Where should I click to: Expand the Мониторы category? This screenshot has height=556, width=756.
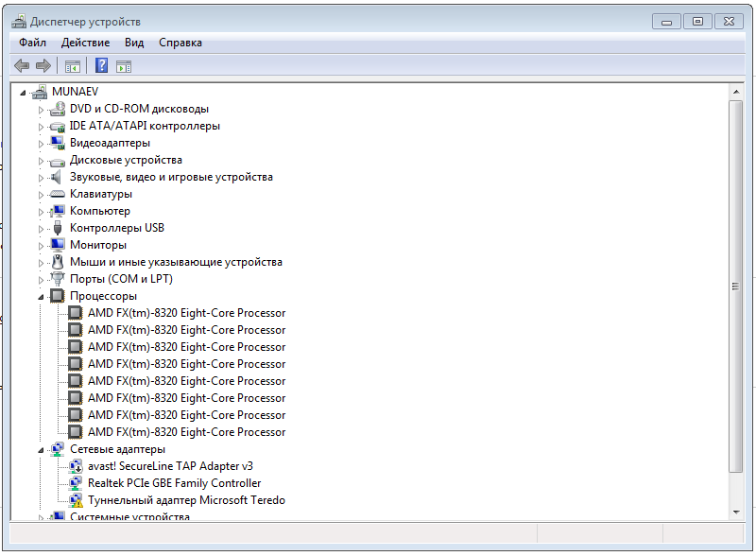(41, 246)
